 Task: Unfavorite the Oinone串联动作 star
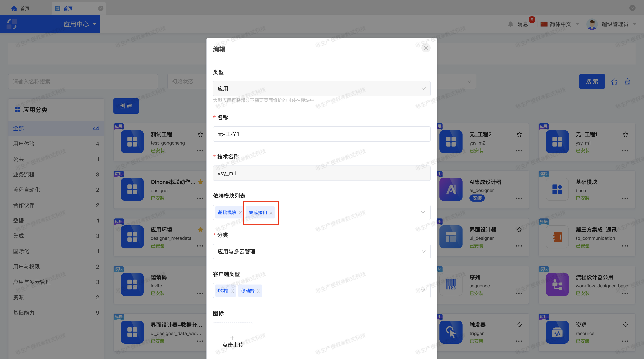coord(200,182)
